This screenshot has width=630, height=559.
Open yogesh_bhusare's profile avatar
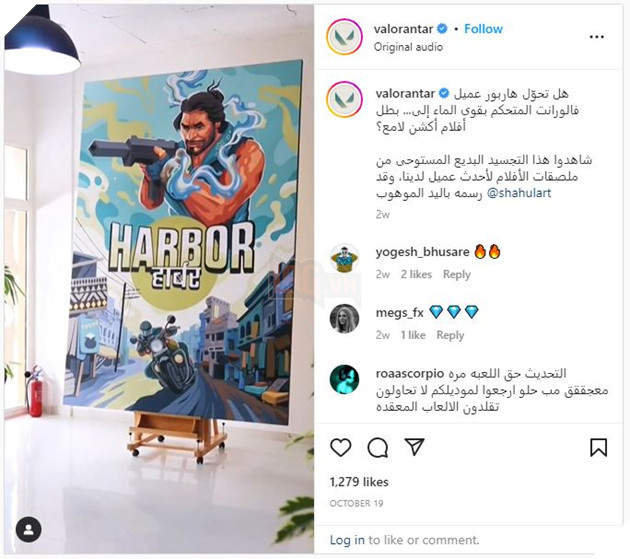click(x=344, y=258)
